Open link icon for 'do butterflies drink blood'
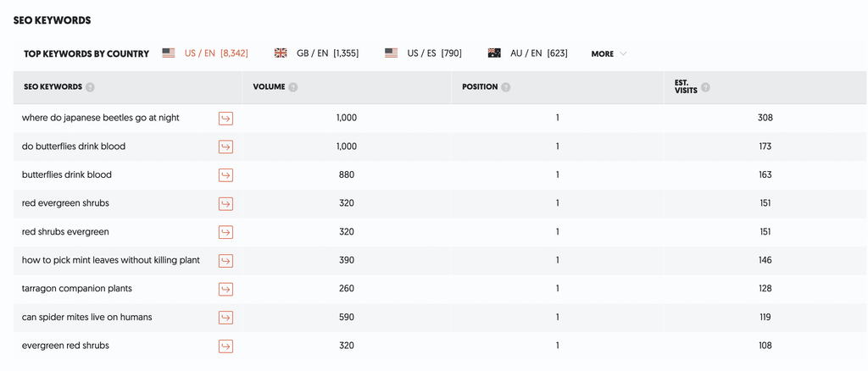 [225, 147]
